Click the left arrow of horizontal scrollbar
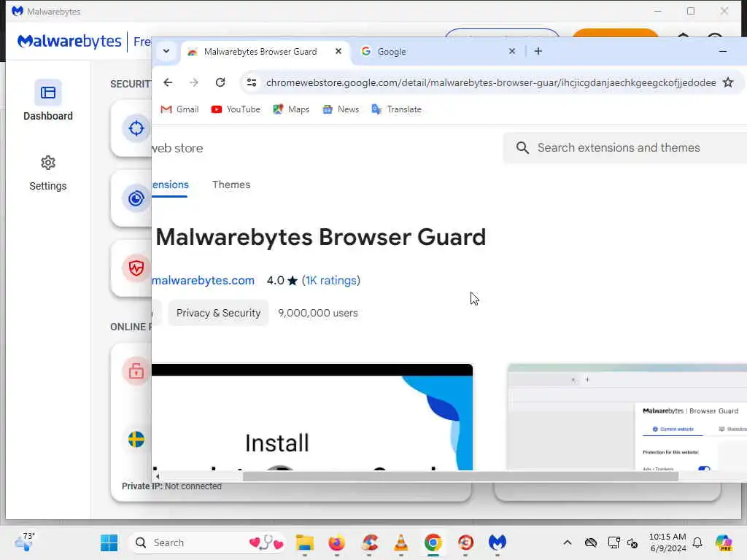Viewport: 747px width, 560px height. tap(158, 476)
